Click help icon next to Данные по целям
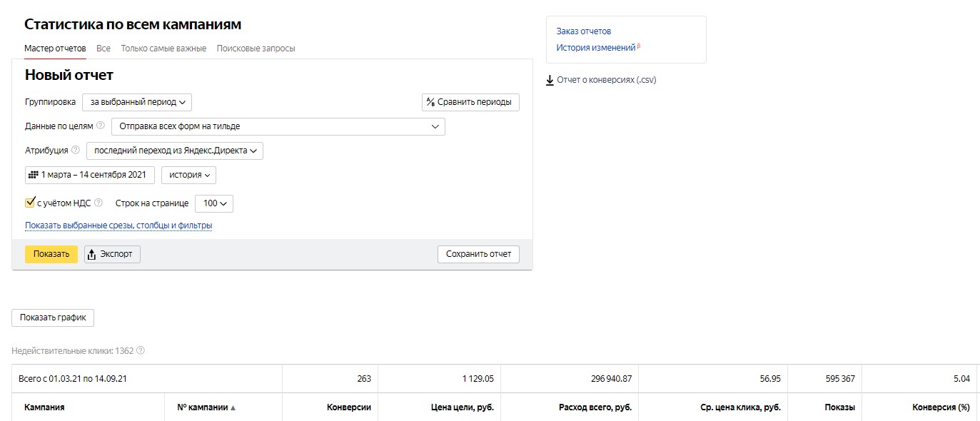 coord(101,126)
